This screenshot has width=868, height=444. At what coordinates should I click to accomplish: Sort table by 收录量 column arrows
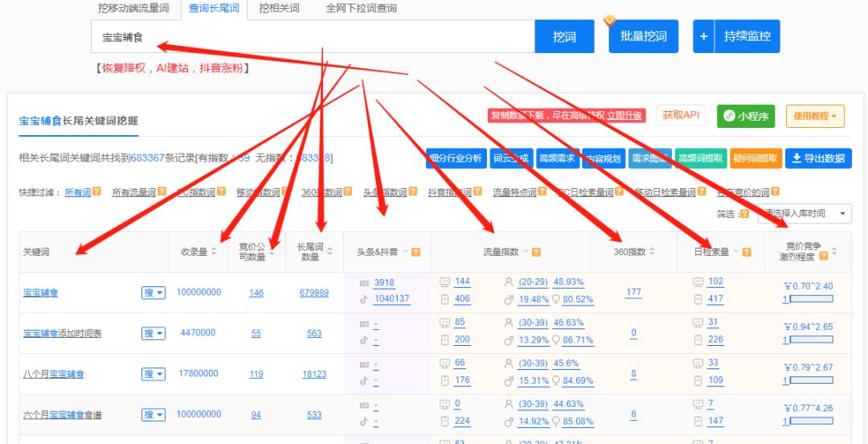(214, 253)
